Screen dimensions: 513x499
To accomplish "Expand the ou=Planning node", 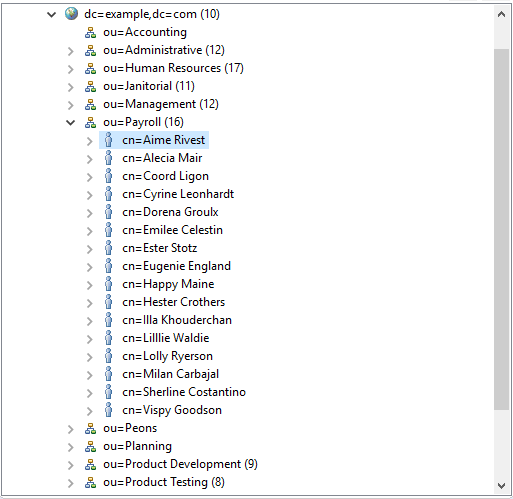I will pyautogui.click(x=71, y=447).
